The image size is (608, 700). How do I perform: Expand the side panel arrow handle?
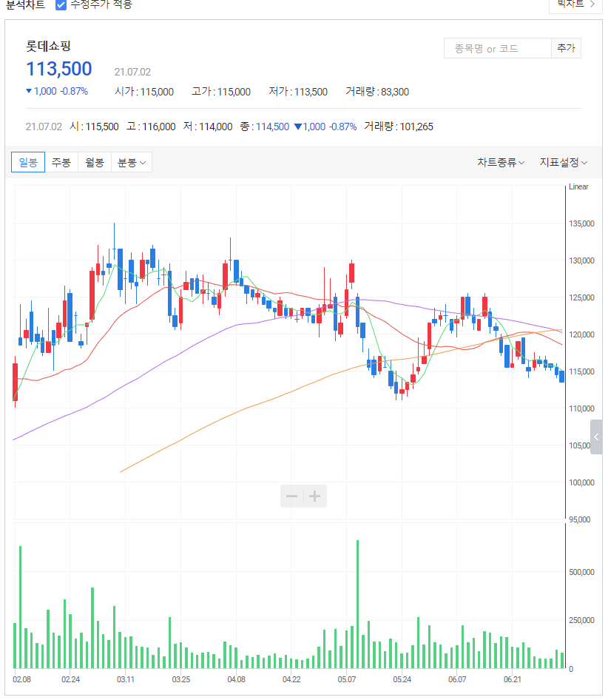pos(596,437)
